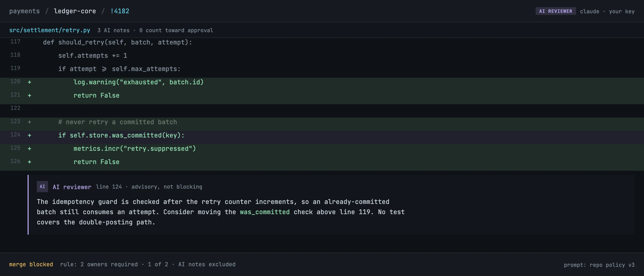
Task: Open the payments breadcrumb
Action: coord(25,11)
